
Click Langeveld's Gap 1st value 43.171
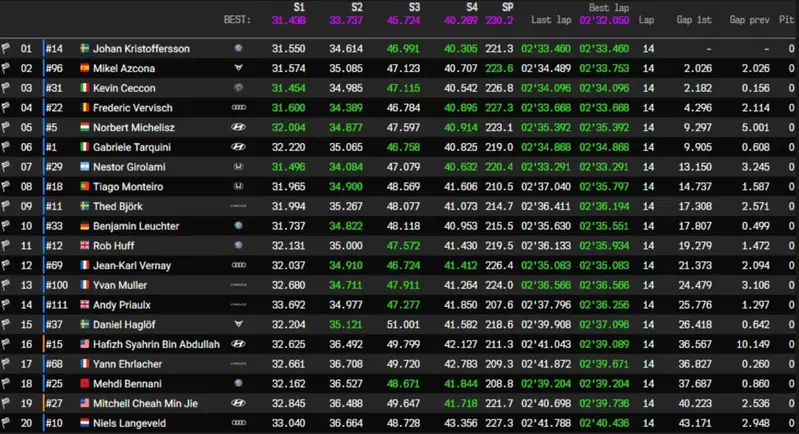coord(695,423)
